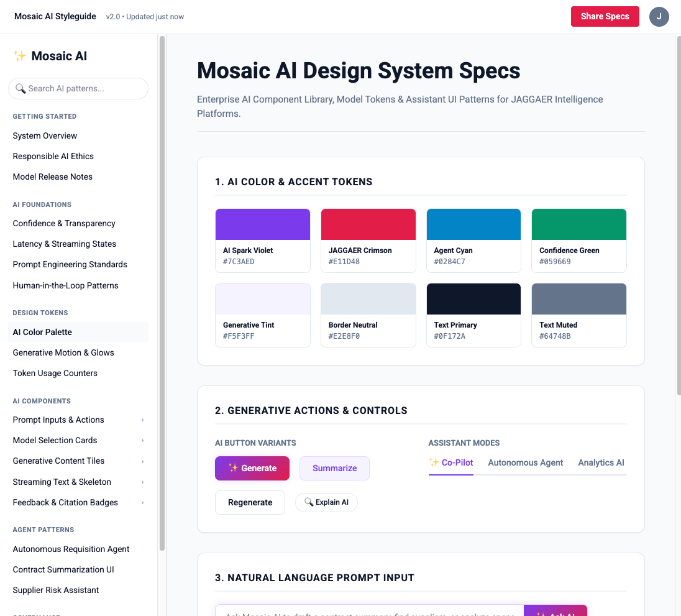Click the hex value #E11D48
This screenshot has height=616, width=681.
click(x=344, y=262)
